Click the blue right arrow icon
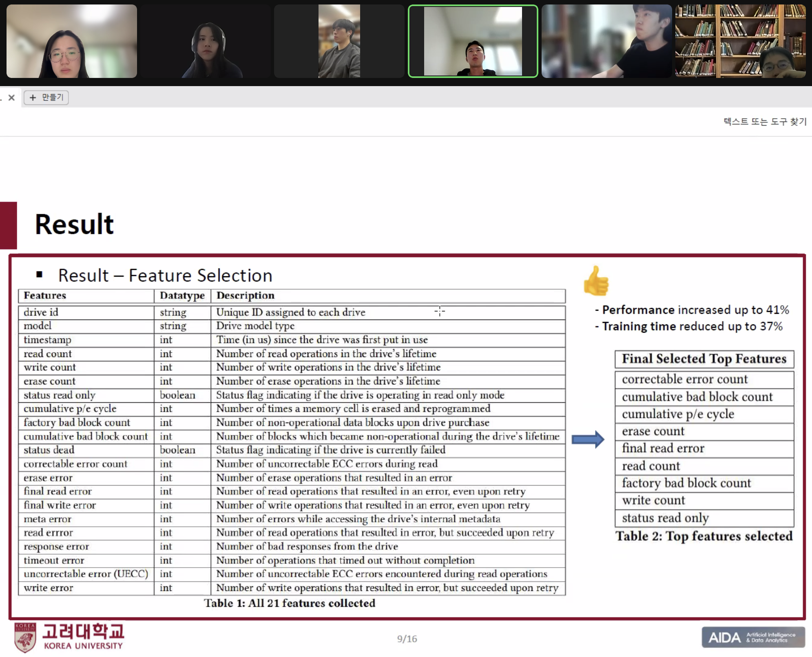The height and width of the screenshot is (657, 812). coord(588,439)
